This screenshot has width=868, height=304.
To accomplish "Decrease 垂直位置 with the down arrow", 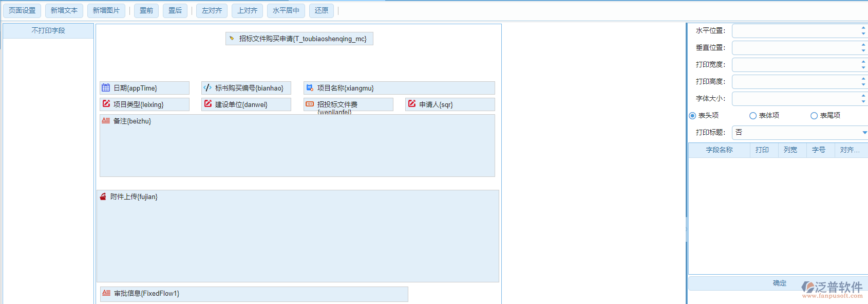I will 863,51.
